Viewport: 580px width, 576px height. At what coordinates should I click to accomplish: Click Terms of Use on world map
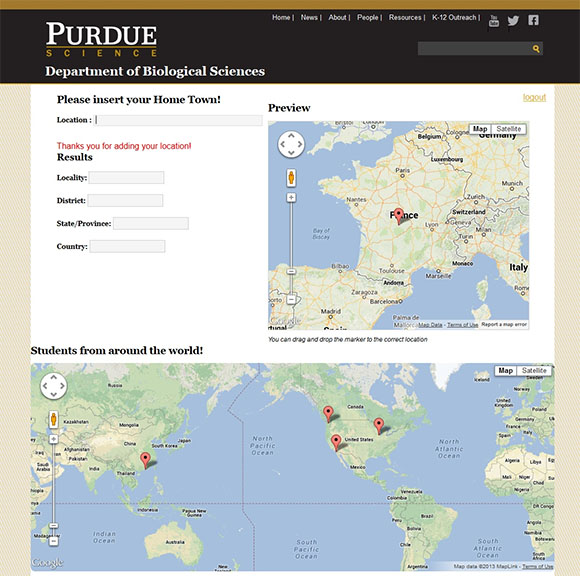pos(537,566)
